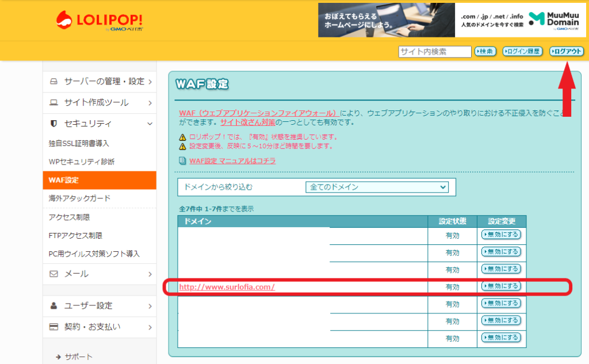Open the 全てのドメイン dropdown

click(377, 187)
